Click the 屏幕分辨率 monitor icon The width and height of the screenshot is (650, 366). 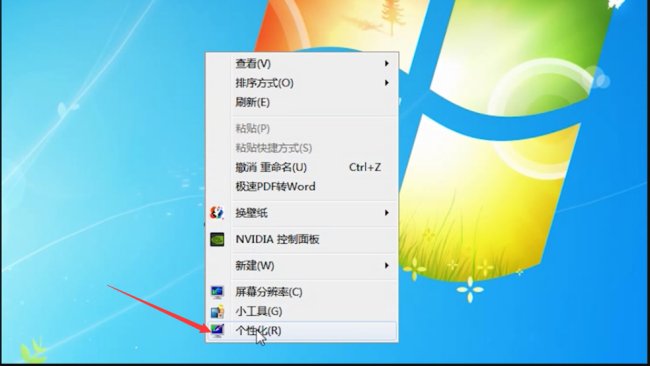[217, 292]
